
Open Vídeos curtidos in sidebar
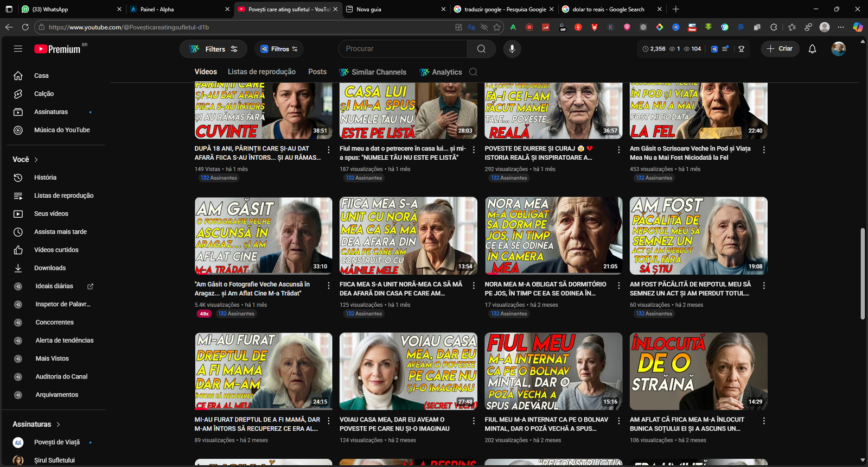[56, 250]
